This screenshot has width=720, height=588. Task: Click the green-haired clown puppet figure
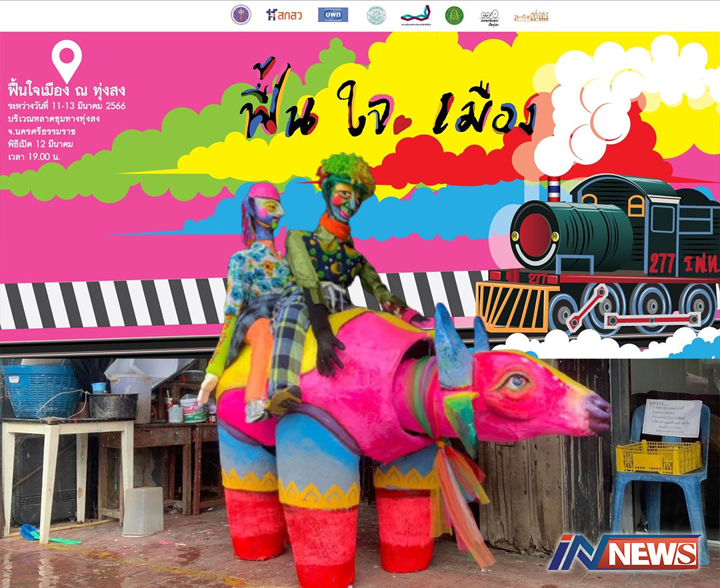(x=340, y=253)
